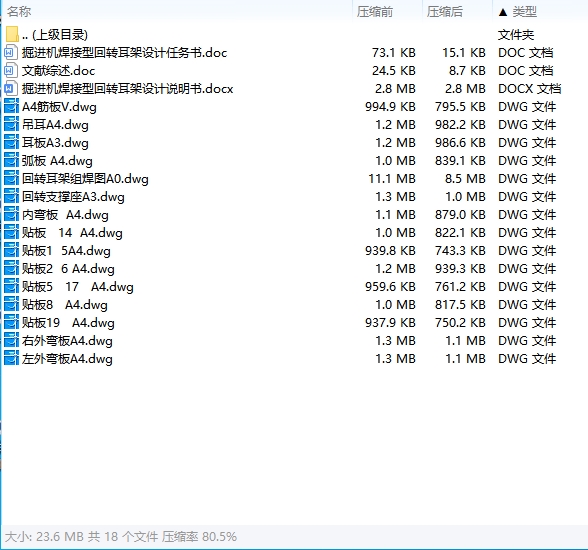Click the 795.5 KB compressed size value

[x=460, y=106]
